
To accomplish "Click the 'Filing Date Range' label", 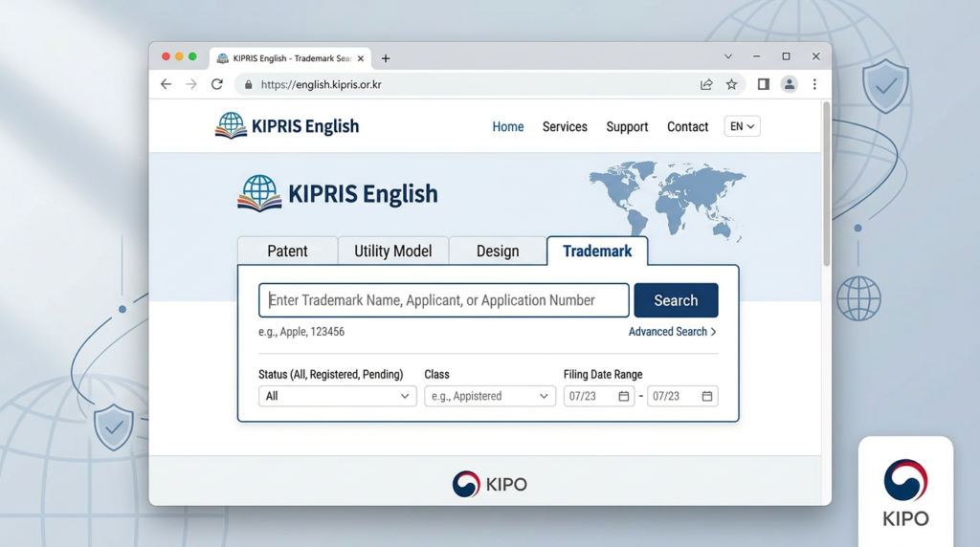I will (603, 374).
